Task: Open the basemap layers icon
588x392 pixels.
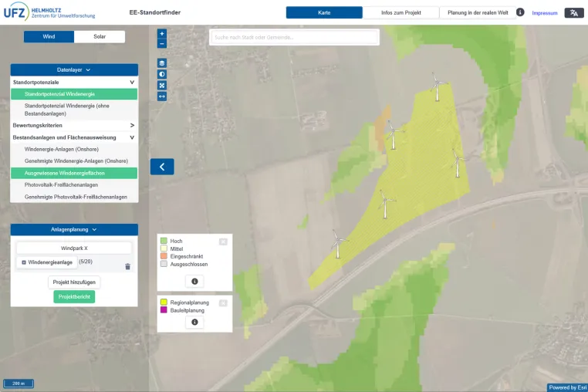Action: [x=161, y=63]
